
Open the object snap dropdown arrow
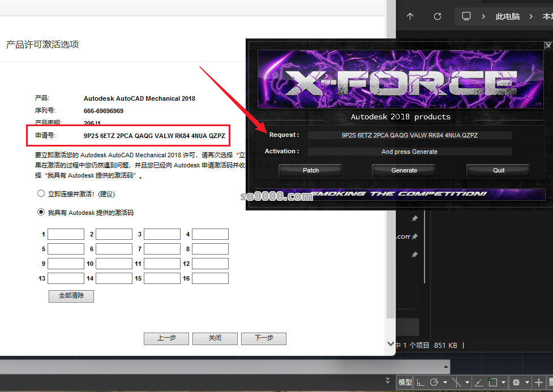tap(503, 383)
